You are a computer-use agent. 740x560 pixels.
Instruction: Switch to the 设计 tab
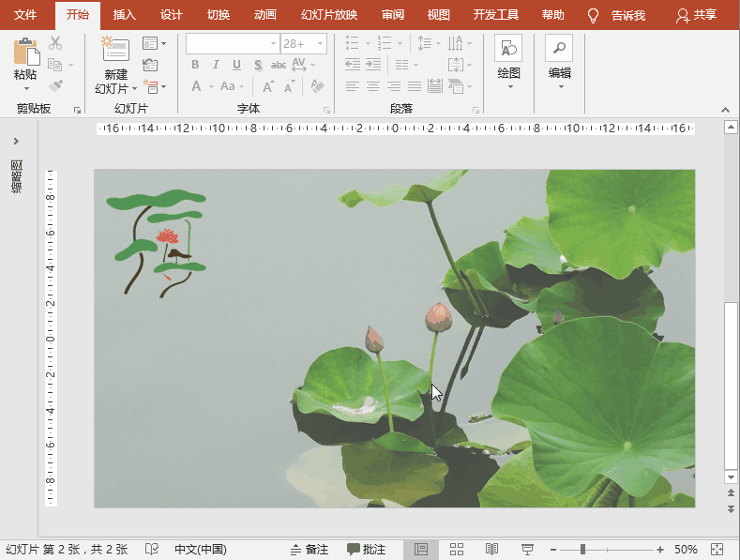(x=172, y=15)
